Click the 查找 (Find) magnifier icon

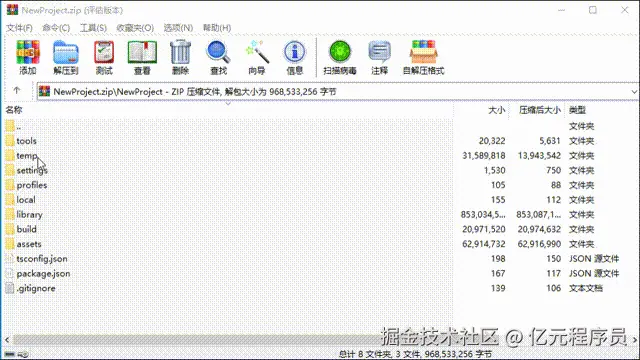[218, 52]
